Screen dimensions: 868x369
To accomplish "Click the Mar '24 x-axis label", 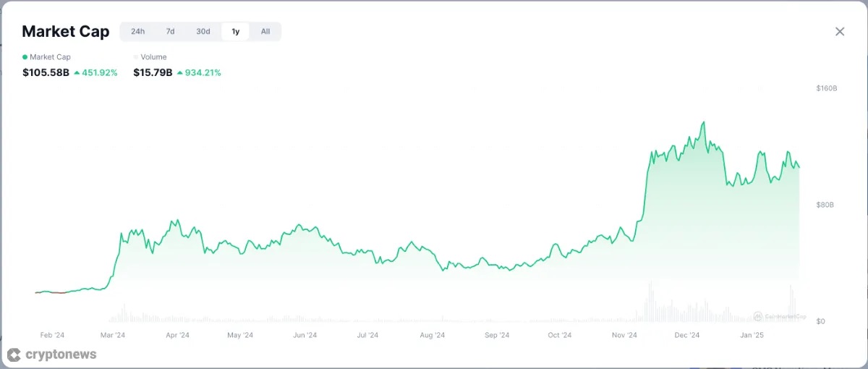I will coord(113,335).
